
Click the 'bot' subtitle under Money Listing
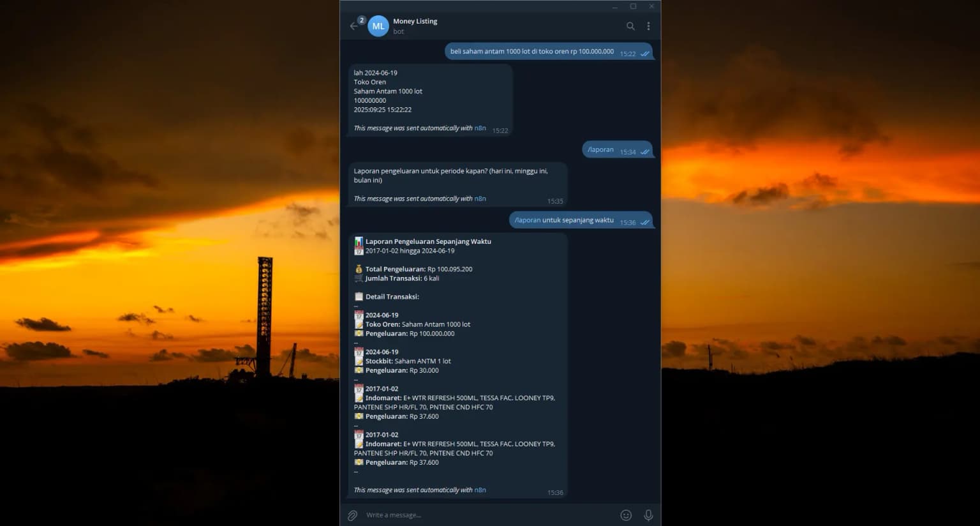point(399,31)
